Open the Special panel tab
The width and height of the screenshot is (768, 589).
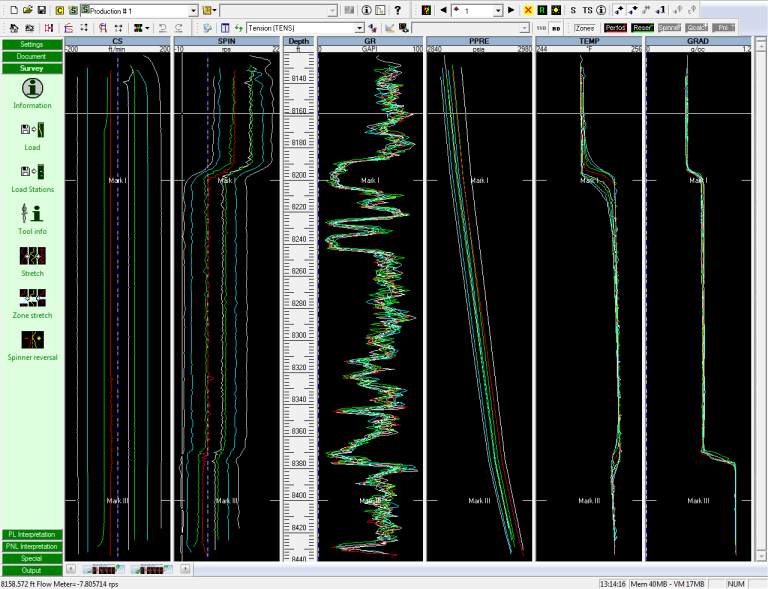point(32,558)
